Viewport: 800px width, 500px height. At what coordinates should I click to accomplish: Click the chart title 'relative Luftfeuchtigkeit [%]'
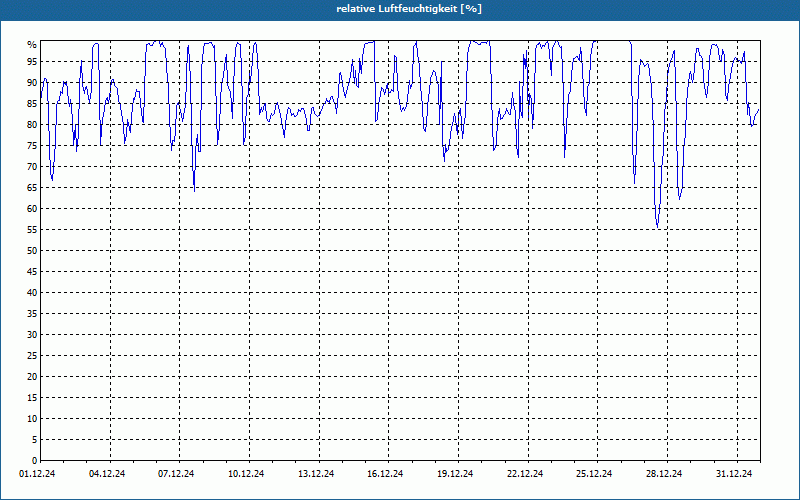[x=409, y=9]
